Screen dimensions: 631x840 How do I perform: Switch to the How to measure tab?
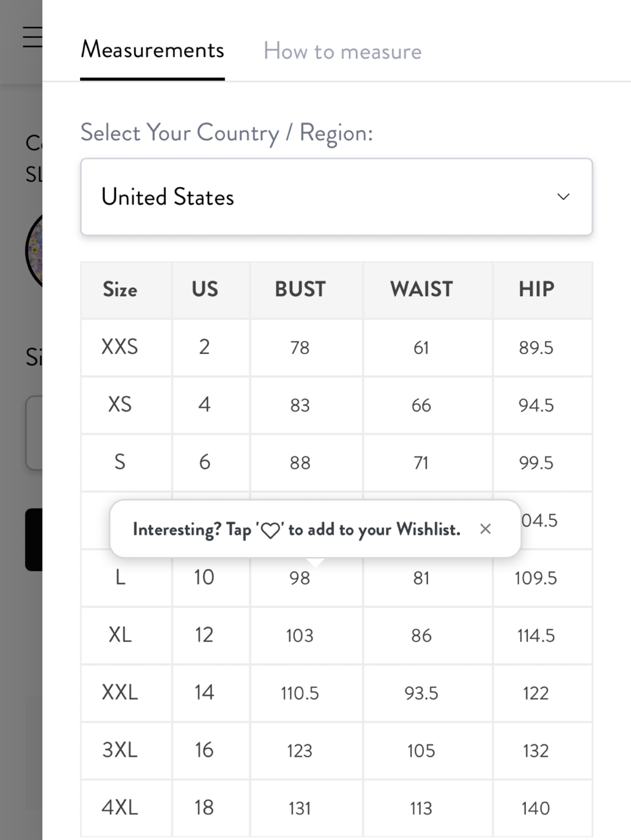tap(342, 51)
